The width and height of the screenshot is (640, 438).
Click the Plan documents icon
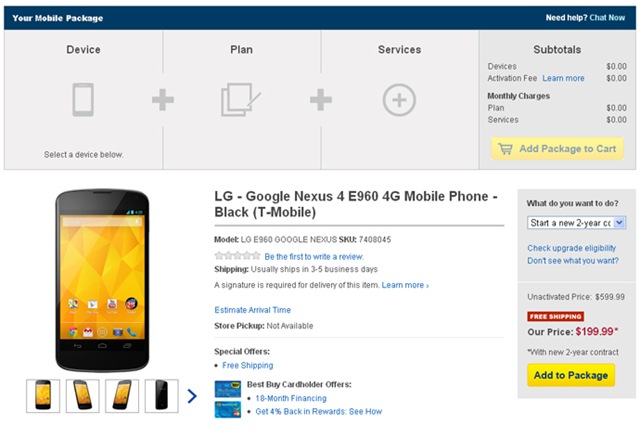pos(240,100)
